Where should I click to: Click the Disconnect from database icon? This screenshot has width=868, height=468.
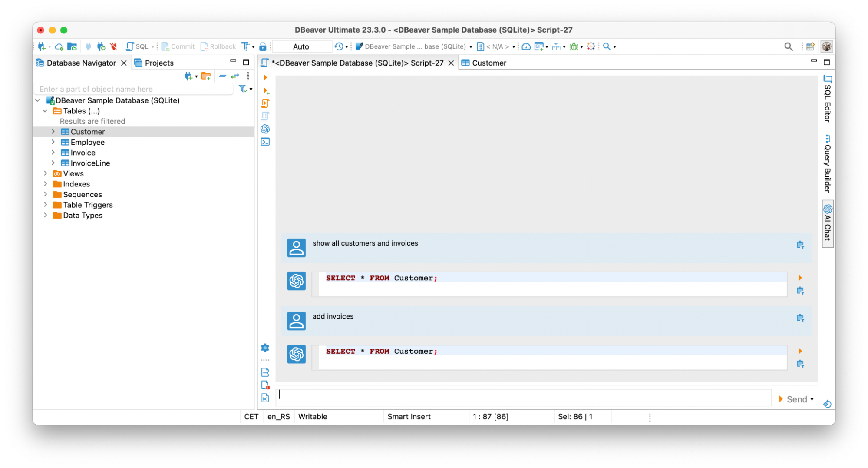tap(114, 46)
